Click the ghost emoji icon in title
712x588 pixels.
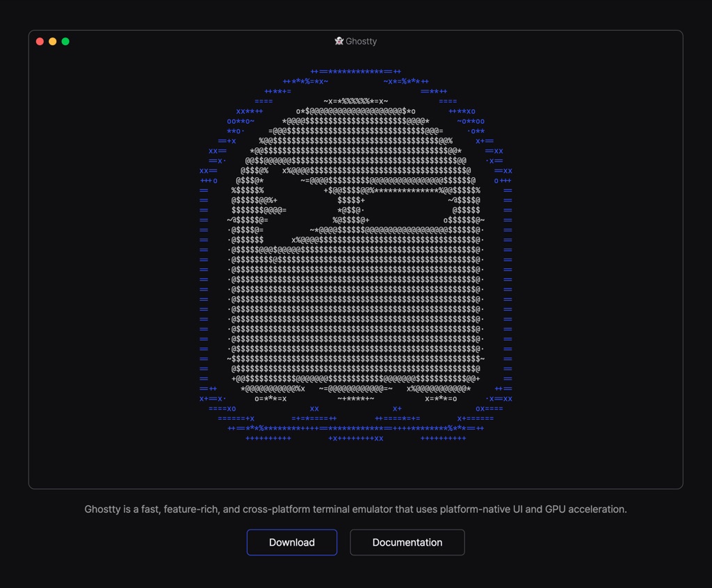pyautogui.click(x=339, y=41)
